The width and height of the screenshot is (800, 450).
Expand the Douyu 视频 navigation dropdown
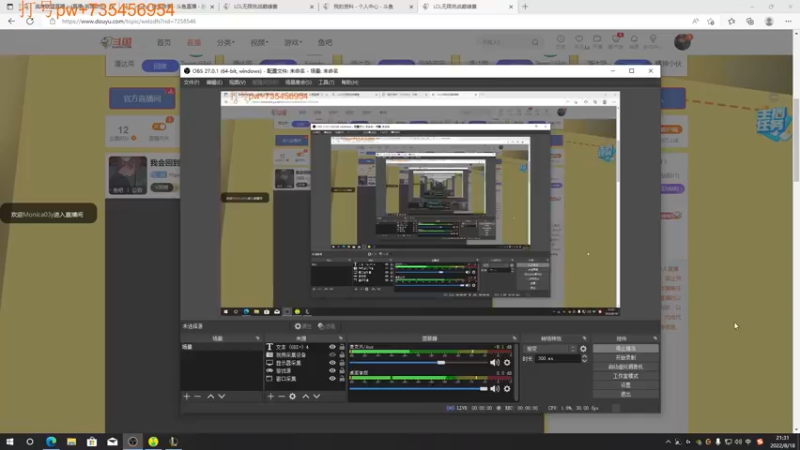pyautogui.click(x=259, y=42)
